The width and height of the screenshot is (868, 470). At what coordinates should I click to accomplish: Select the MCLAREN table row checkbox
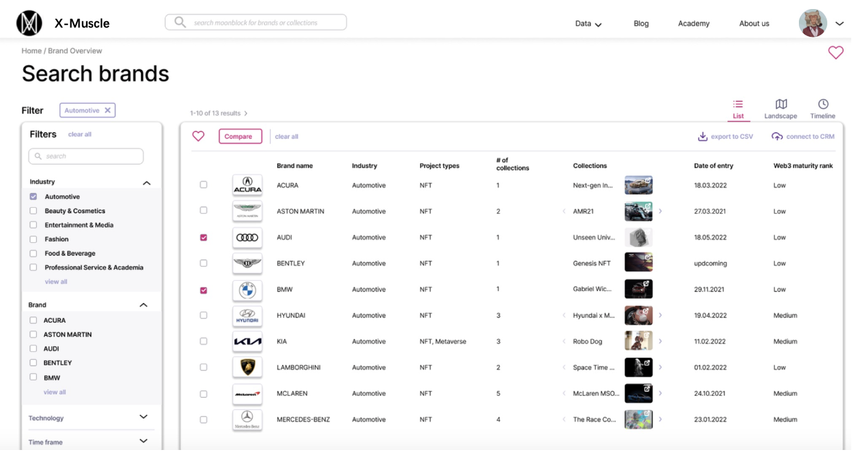click(x=203, y=394)
